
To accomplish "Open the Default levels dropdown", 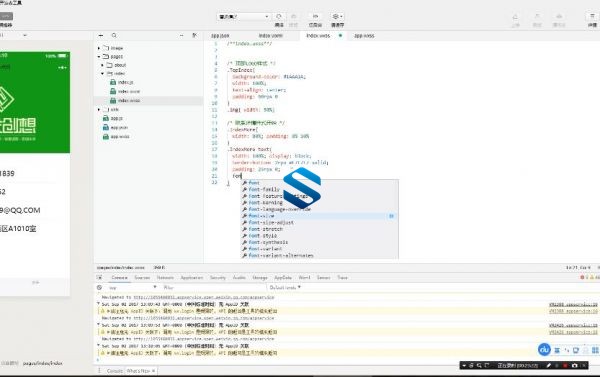I will pos(285,287).
